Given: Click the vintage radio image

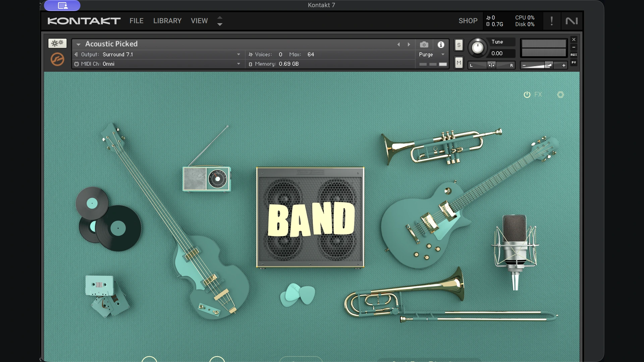Looking at the screenshot, I should 207,179.
